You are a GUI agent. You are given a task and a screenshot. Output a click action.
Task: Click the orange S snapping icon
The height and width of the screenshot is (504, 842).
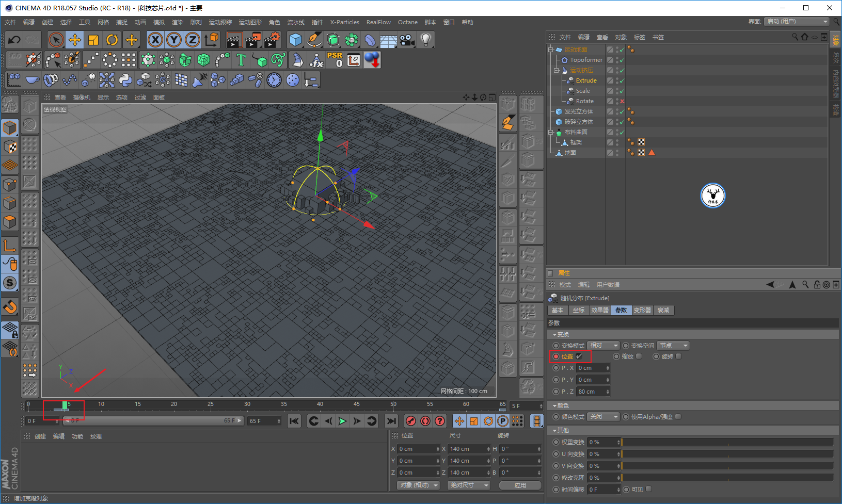(x=10, y=283)
